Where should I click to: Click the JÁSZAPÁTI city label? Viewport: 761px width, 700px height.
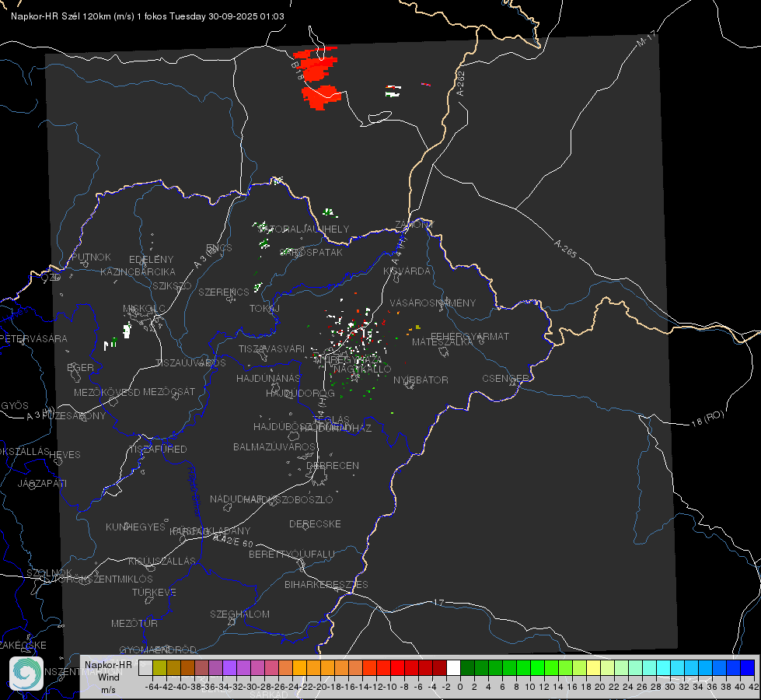coord(42,483)
